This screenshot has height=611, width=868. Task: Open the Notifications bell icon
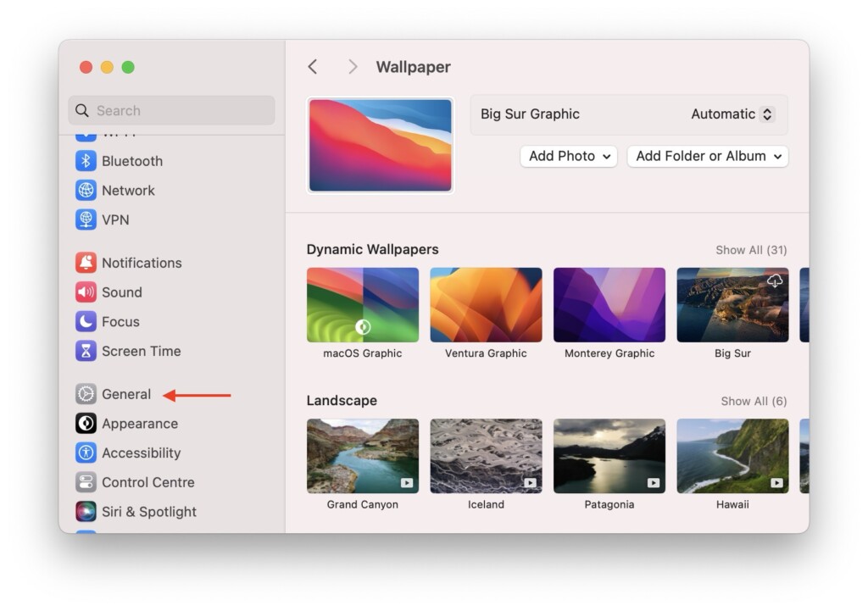point(86,263)
